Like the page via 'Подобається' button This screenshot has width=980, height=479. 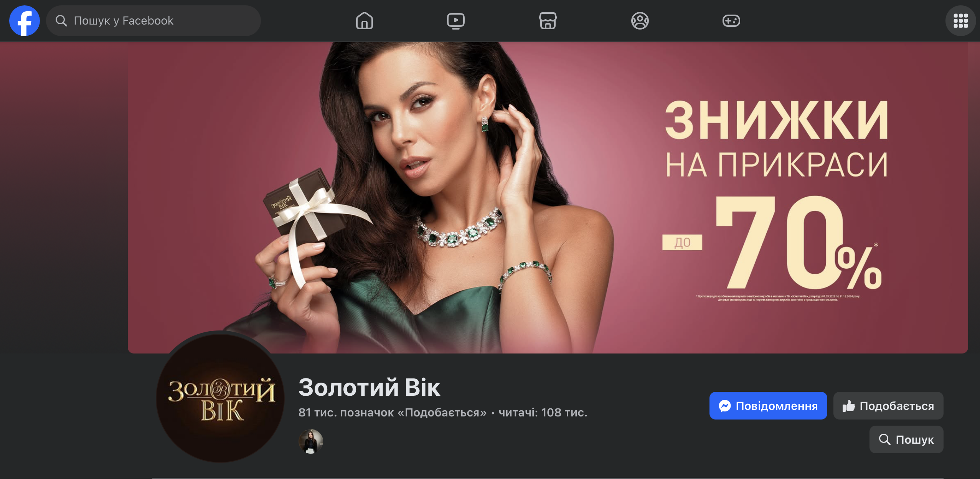tap(888, 406)
